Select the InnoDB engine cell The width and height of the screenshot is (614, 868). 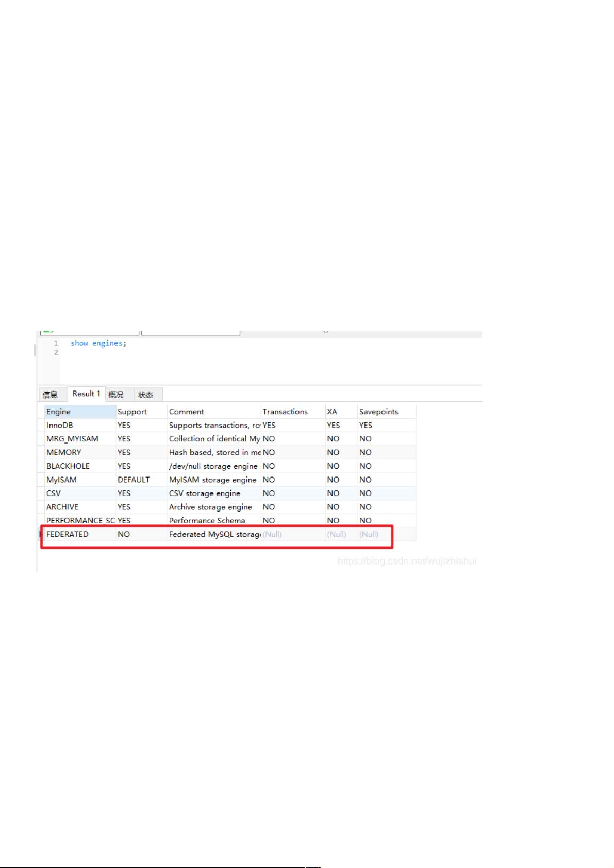coord(80,425)
